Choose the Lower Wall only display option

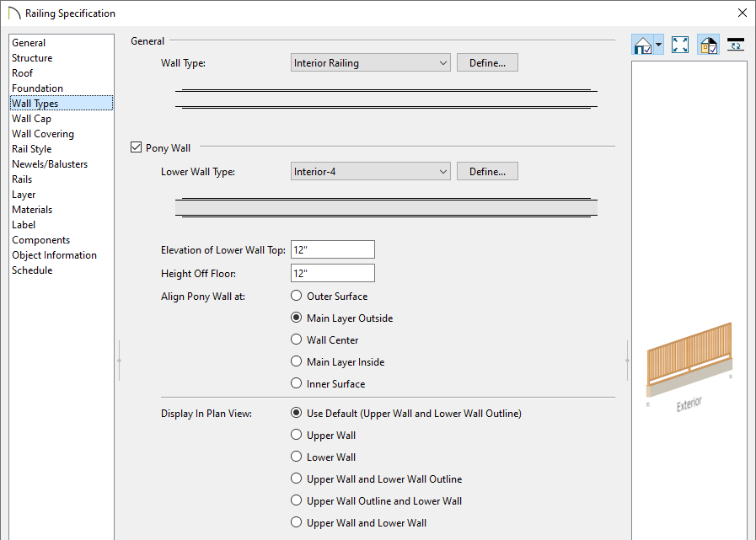(296, 457)
